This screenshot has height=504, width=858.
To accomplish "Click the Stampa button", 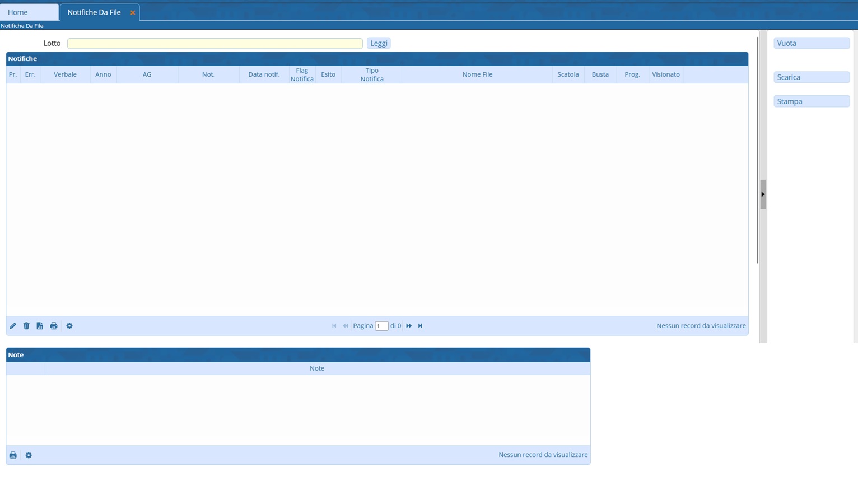I will 811,101.
